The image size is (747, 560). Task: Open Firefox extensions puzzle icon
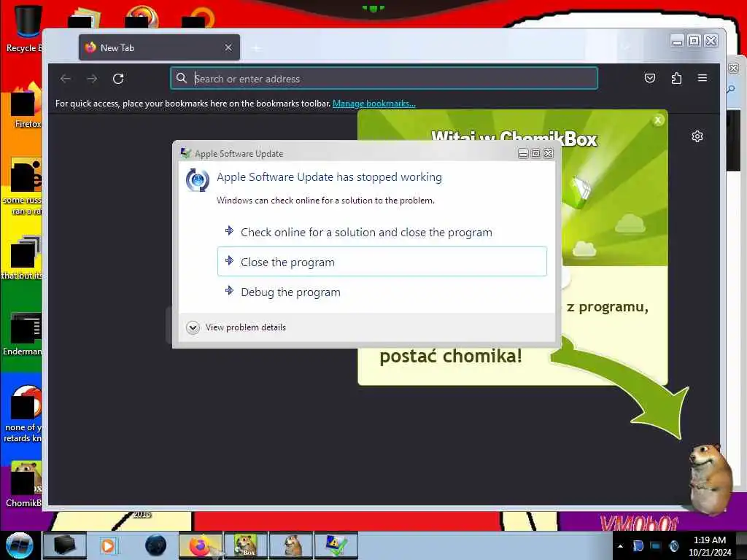(676, 78)
